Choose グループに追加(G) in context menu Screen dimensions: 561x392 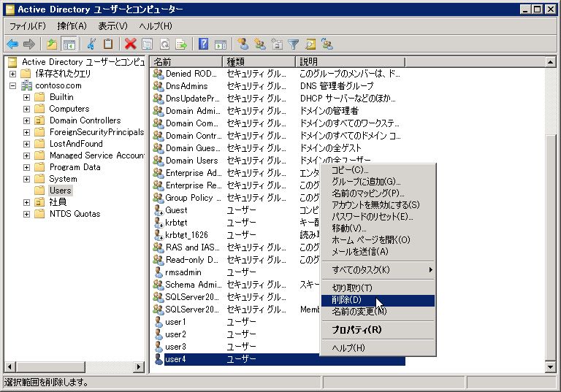pos(378,182)
